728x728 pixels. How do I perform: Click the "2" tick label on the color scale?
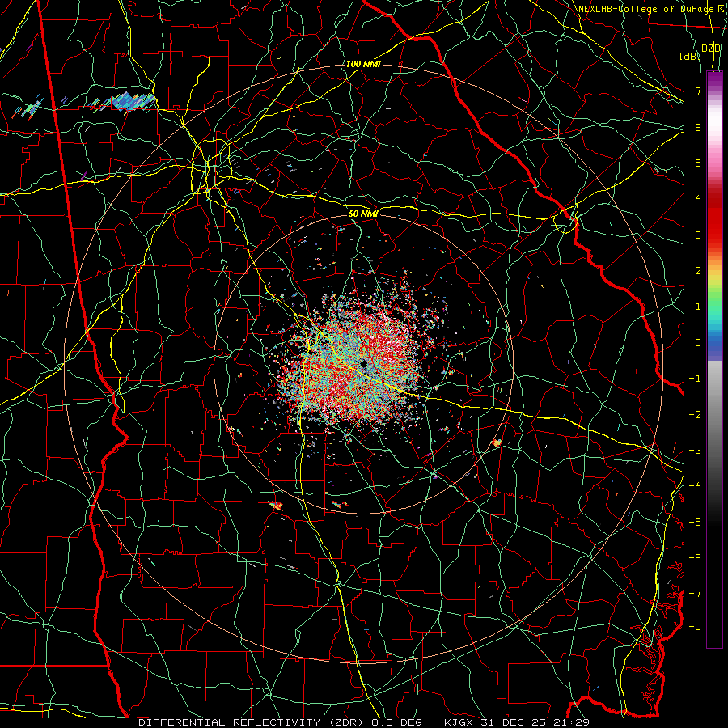pos(698,271)
